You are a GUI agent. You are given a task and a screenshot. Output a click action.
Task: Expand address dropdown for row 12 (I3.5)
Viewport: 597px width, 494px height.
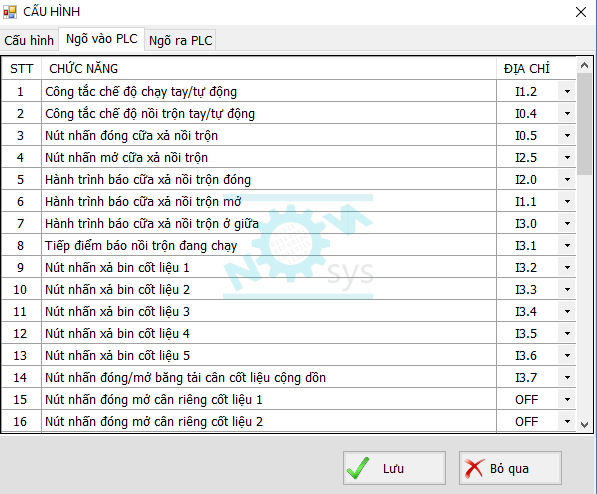click(x=567, y=334)
